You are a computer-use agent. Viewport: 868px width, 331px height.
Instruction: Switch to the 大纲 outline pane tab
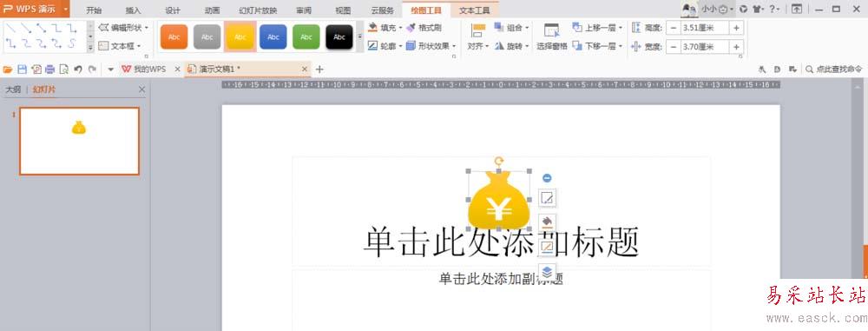click(13, 89)
